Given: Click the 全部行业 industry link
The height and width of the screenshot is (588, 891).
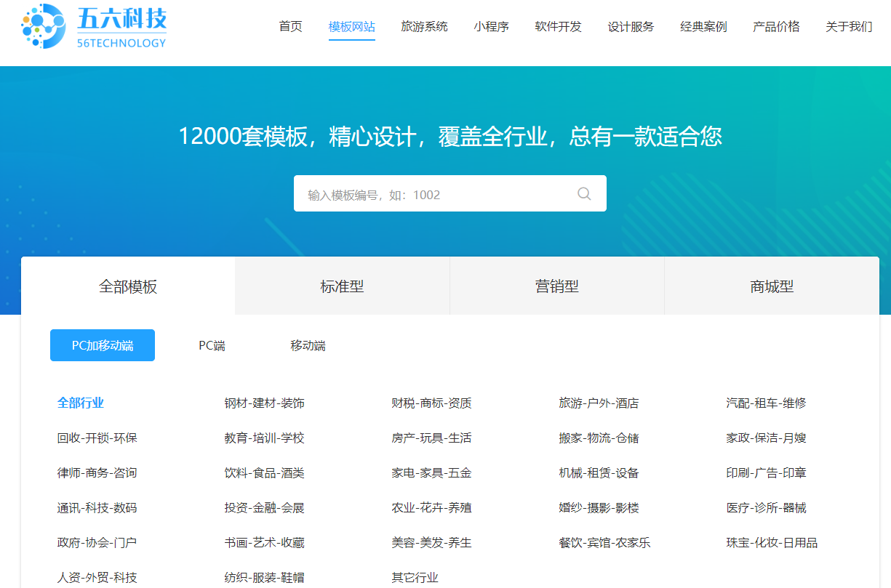Looking at the screenshot, I should 78,402.
